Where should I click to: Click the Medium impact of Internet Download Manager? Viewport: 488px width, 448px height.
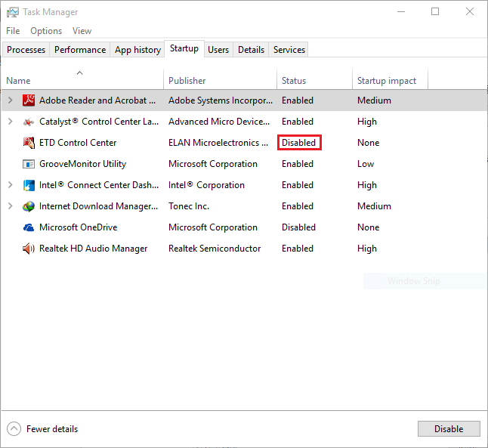(x=374, y=206)
